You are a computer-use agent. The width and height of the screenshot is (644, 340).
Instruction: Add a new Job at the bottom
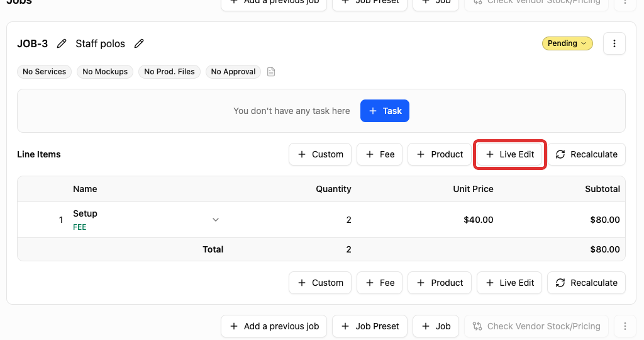click(436, 326)
